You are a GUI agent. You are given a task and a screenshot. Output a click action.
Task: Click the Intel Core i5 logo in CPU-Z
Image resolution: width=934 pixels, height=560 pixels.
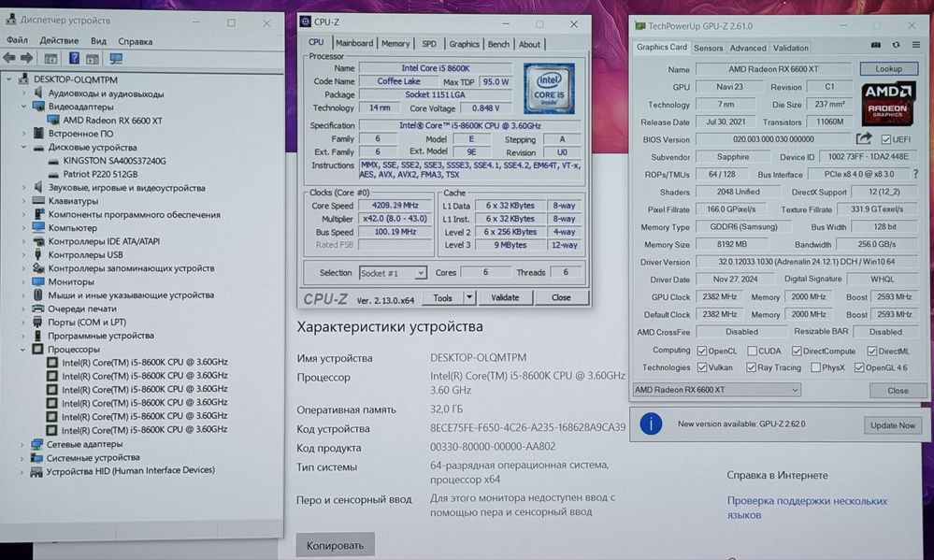[549, 88]
